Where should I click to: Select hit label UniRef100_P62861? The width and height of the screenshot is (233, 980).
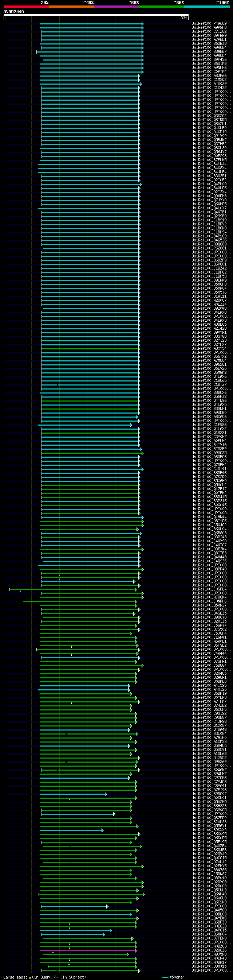(x=209, y=248)
